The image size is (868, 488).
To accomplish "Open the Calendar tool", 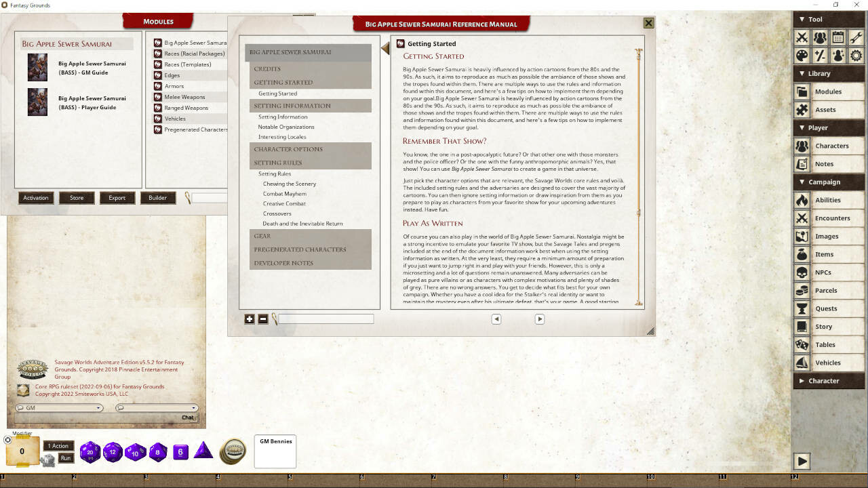I will (838, 37).
